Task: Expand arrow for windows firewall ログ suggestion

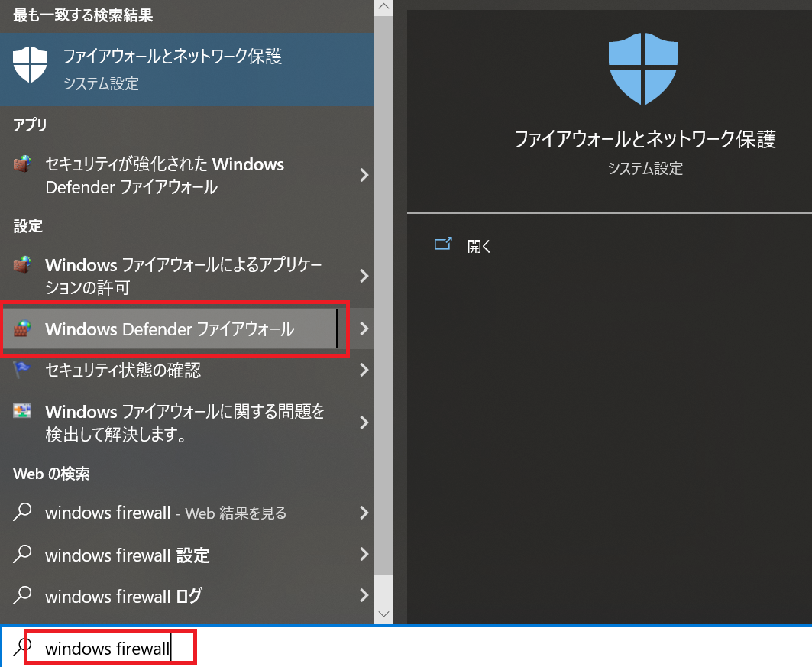Action: click(364, 595)
